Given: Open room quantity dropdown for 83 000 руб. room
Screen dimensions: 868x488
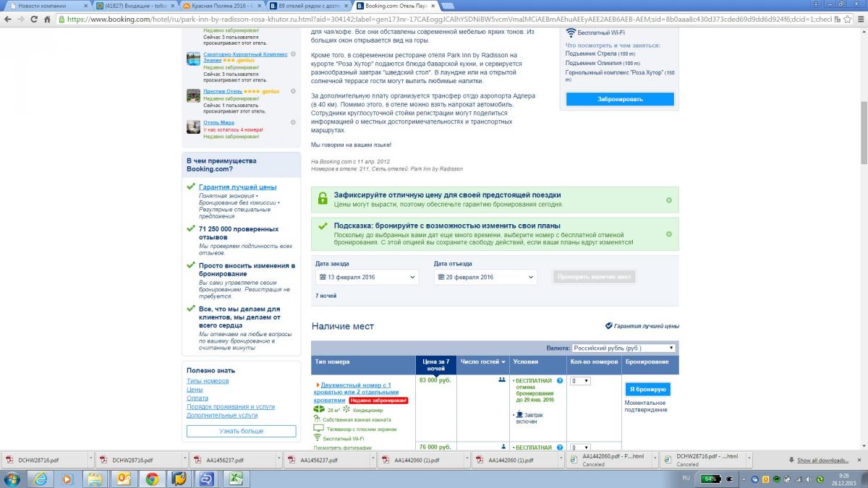Looking at the screenshot, I should pos(581,380).
